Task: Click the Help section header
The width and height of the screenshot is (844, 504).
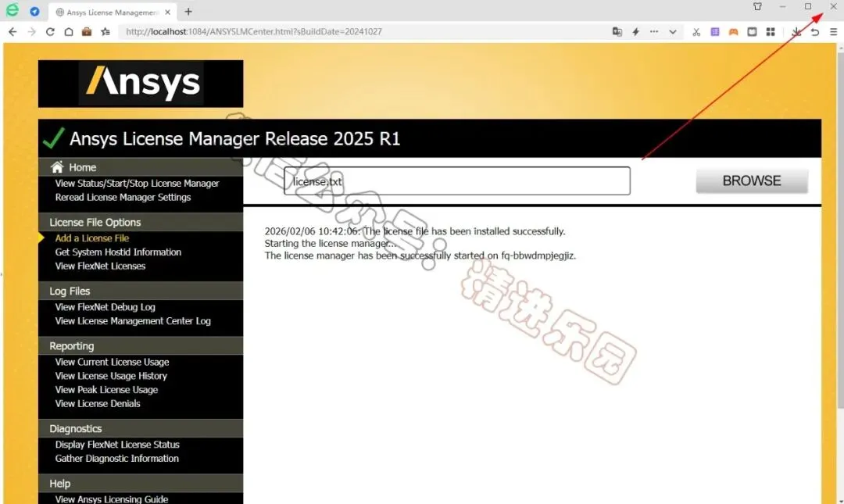Action: (141, 484)
